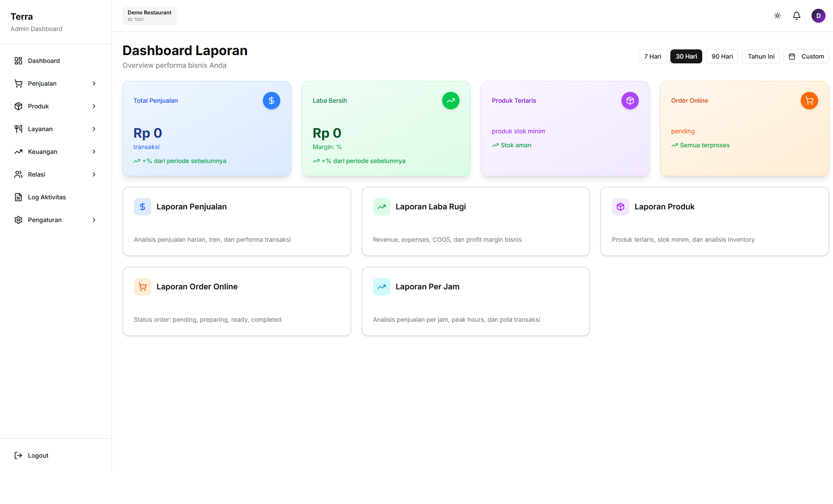Open the Laporan Laba Rugi report card
Image resolution: width=833 pixels, height=504 pixels.
click(475, 222)
